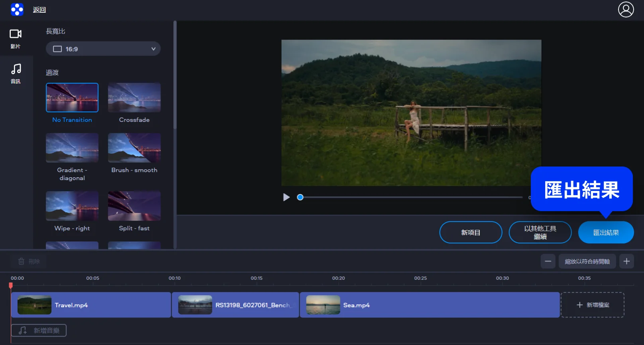Click the 刪除 trash delete icon

pyautogui.click(x=22, y=261)
